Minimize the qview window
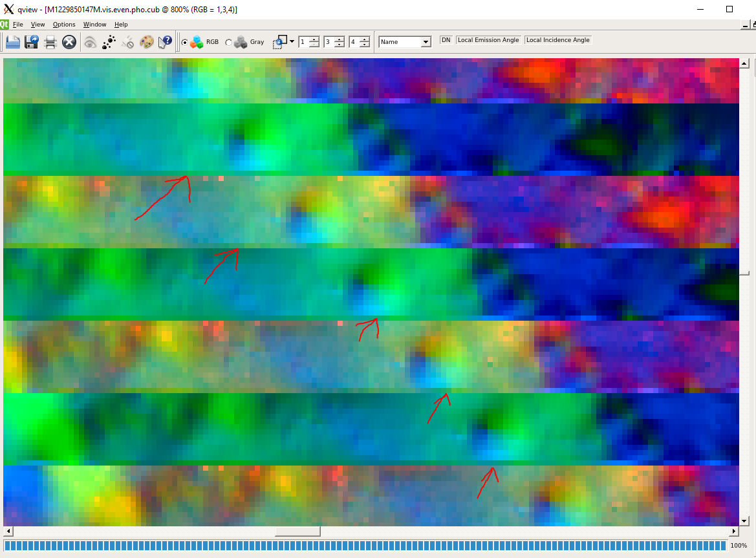 pos(700,9)
